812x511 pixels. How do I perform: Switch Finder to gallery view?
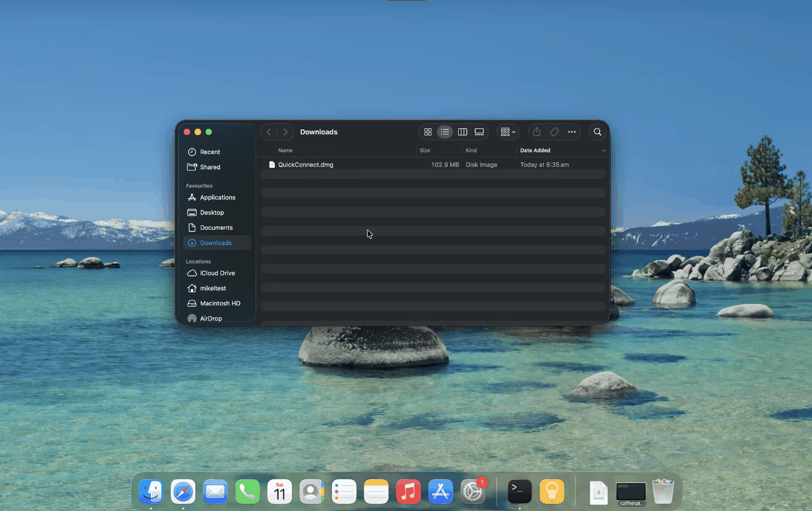[480, 132]
